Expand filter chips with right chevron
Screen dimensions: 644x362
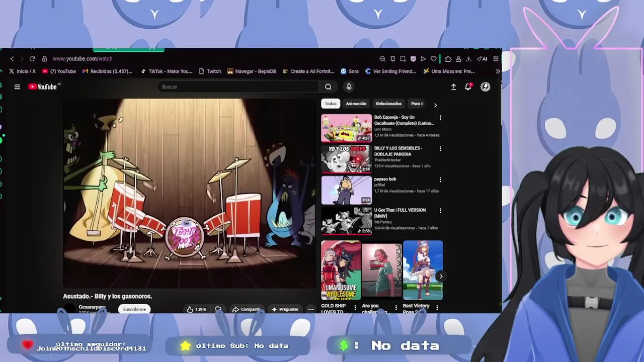click(435, 105)
